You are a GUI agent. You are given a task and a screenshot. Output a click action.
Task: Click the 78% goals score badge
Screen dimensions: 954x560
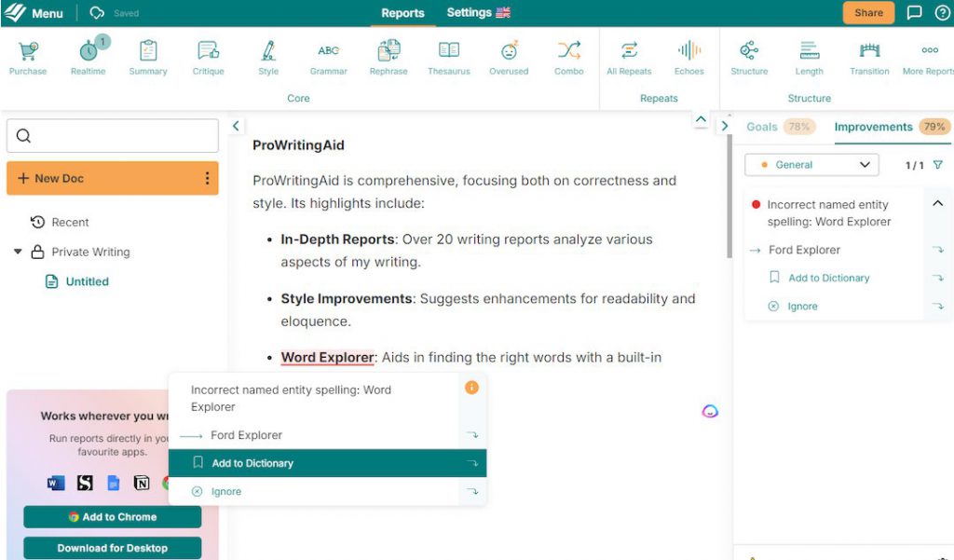click(798, 127)
